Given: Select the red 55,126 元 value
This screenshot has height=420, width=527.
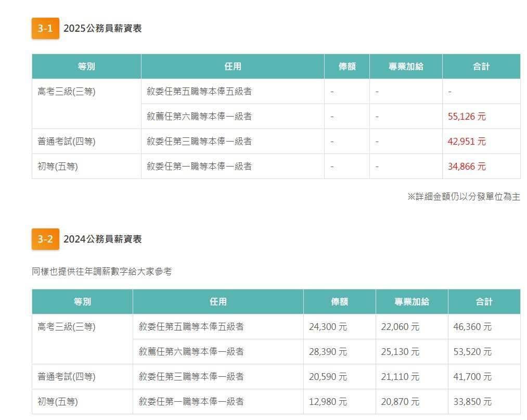Looking at the screenshot, I should click(x=467, y=116).
